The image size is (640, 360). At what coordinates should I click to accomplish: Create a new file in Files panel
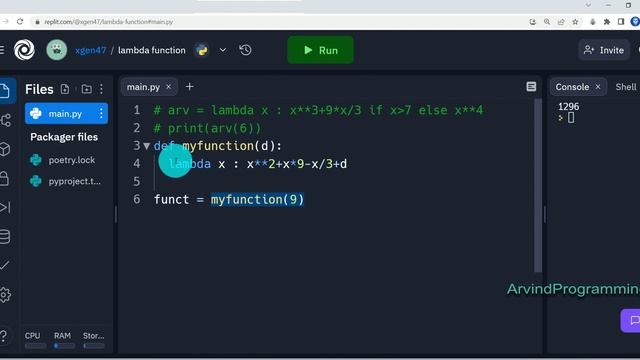click(x=65, y=89)
